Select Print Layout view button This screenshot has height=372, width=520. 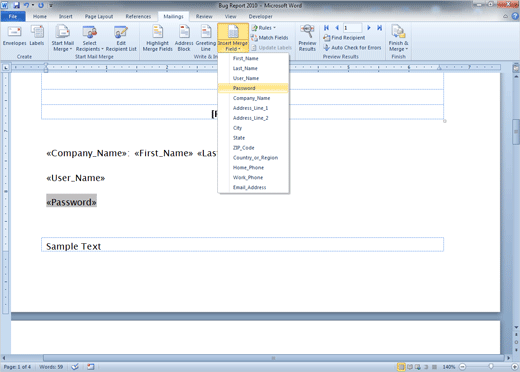[401, 367]
